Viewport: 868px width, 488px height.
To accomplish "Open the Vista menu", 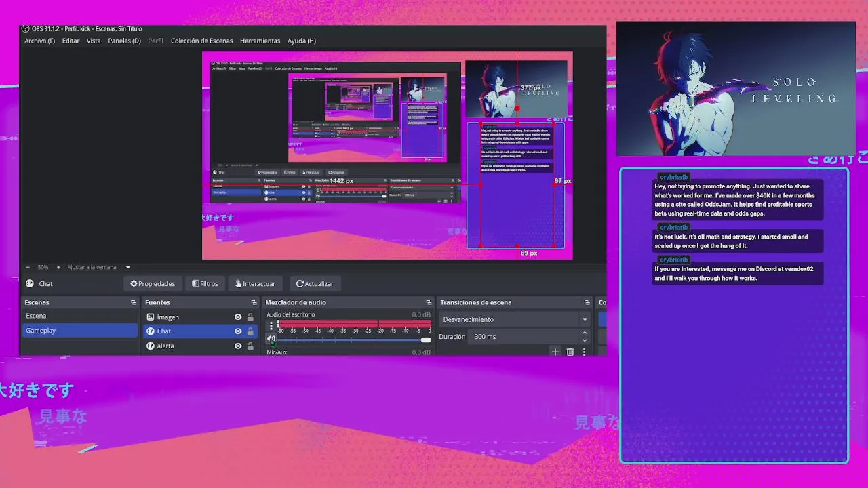I will tap(94, 41).
